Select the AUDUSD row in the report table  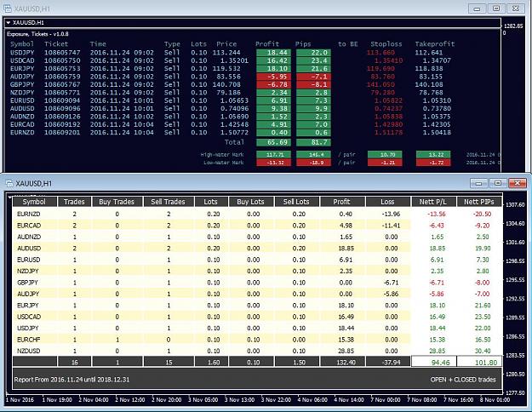257,248
